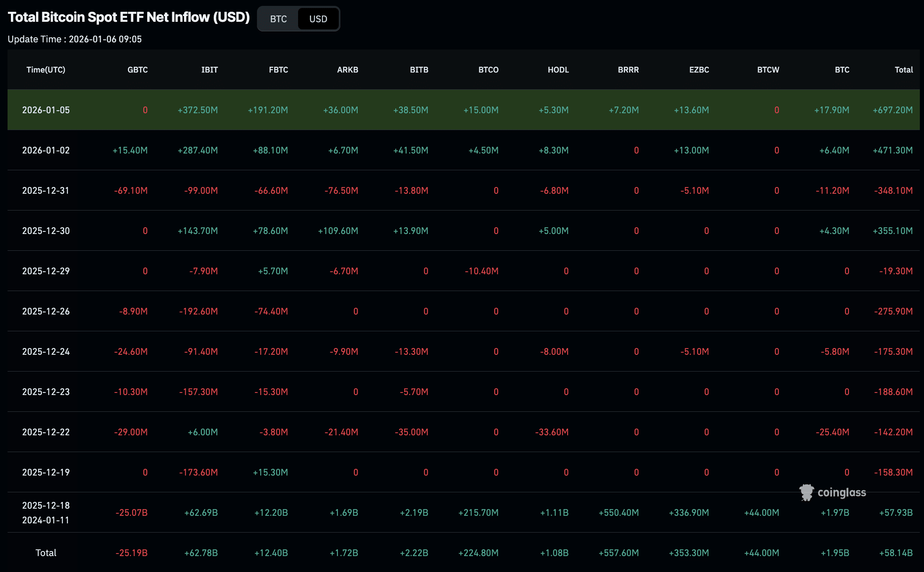This screenshot has width=924, height=572.
Task: Click the FBTC column header
Action: (278, 70)
